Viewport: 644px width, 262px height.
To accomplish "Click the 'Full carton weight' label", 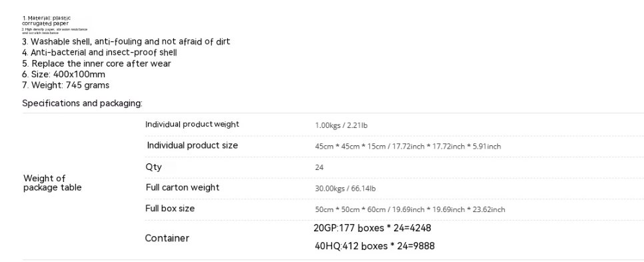I will tap(183, 188).
